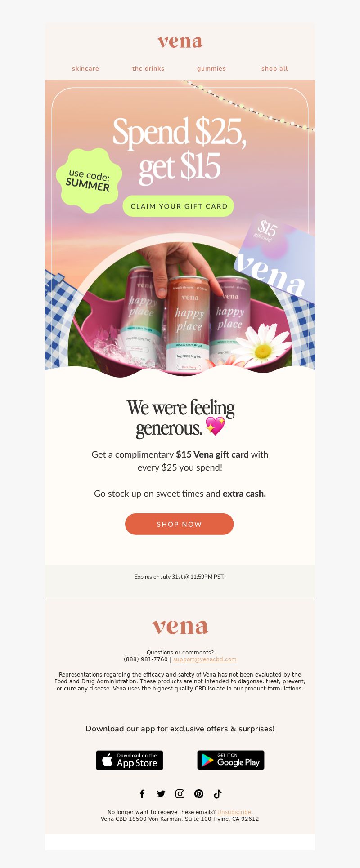Open the thc drinks menu item
The image size is (360, 868).
pos(148,68)
